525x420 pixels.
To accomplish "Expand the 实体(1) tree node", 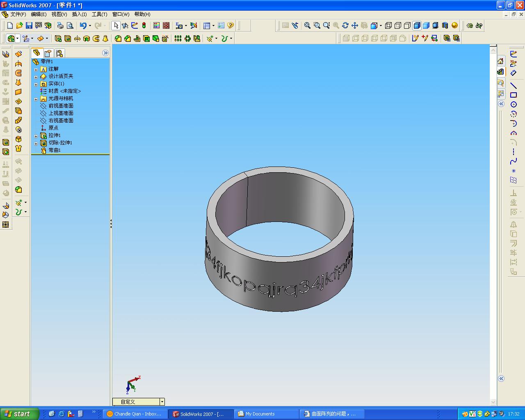I will [x=36, y=84].
